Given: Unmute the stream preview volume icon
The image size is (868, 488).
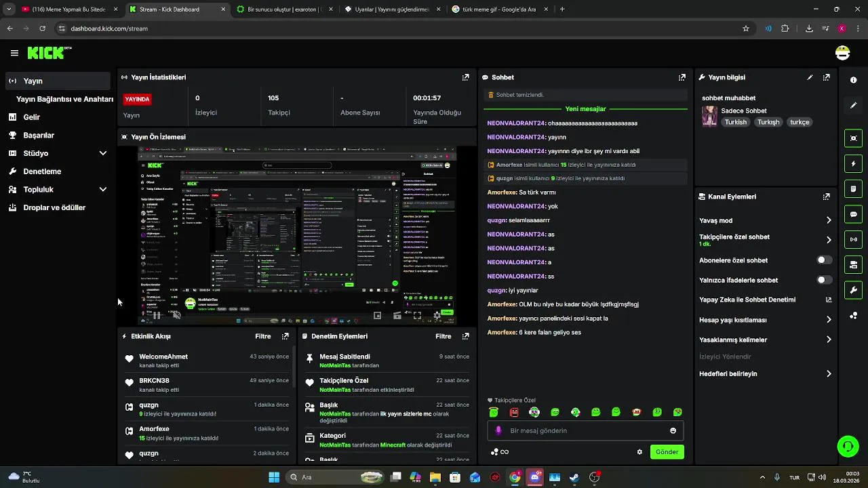Looking at the screenshot, I should (176, 315).
